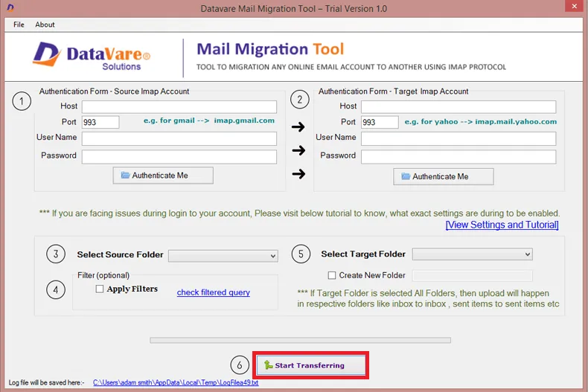This screenshot has width=588, height=392.
Task: Click the Start Transferring button
Action: point(310,365)
